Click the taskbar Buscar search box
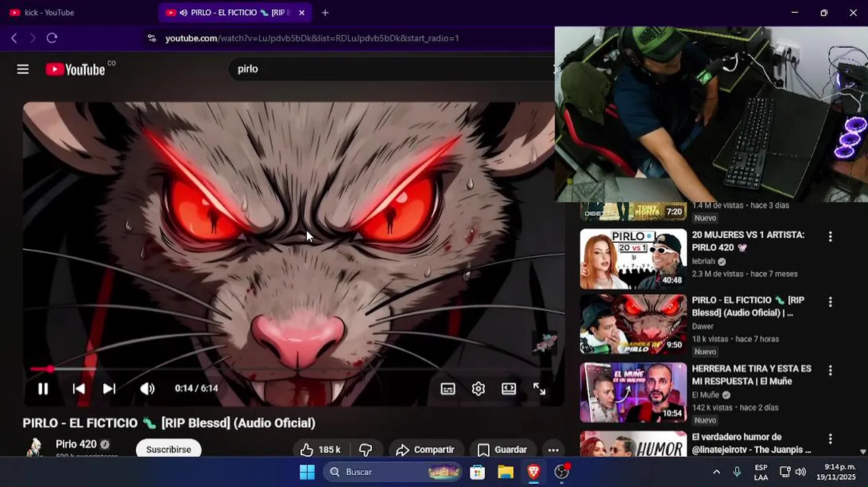 393,472
